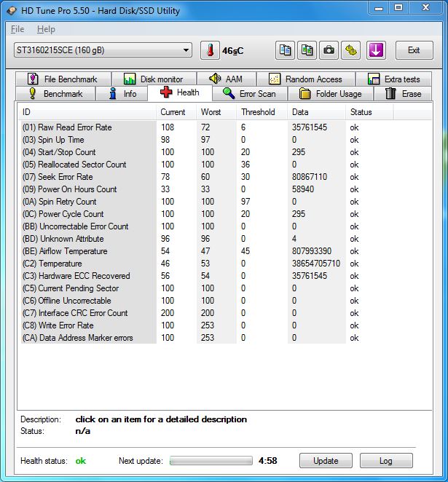The image size is (448, 482).
Task: Close the HD Tune Pro window
Action: pyautogui.click(x=425, y=8)
